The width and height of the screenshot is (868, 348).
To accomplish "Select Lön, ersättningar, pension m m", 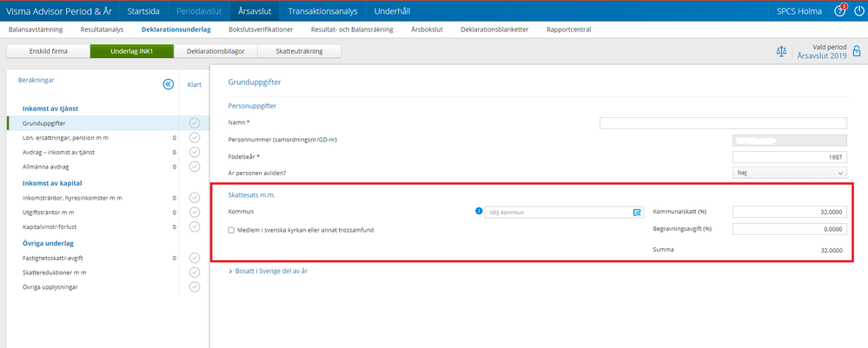I will 72,137.
